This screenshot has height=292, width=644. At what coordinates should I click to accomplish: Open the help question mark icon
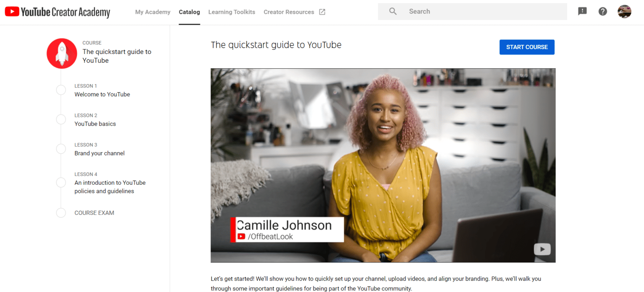pos(602,12)
